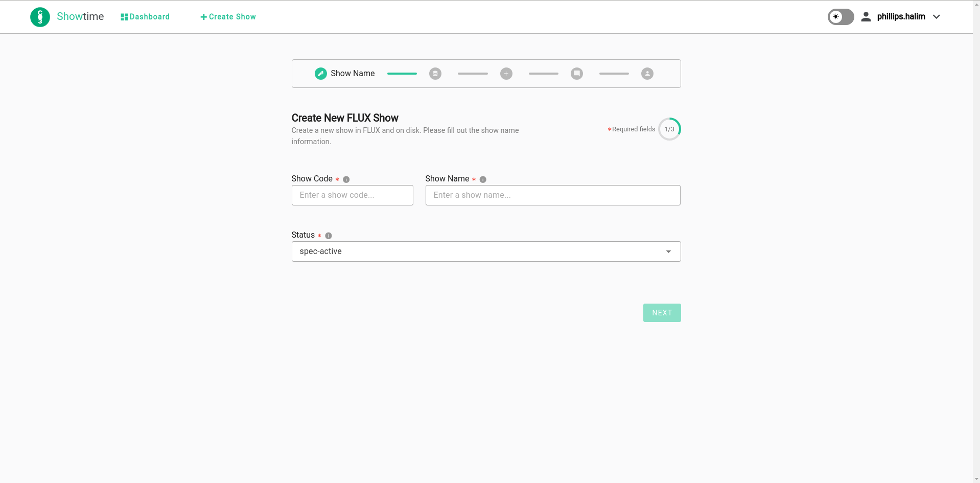Open the Dashboard menu item
980x483 pixels.
click(145, 17)
